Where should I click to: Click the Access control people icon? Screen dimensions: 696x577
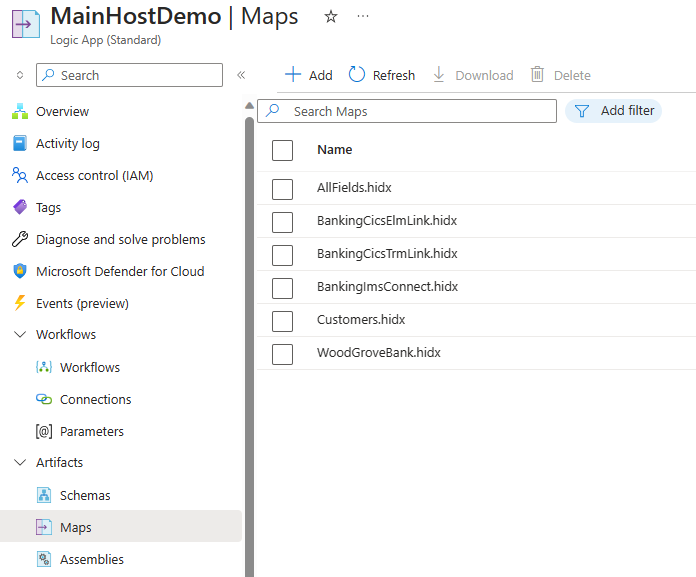20,175
